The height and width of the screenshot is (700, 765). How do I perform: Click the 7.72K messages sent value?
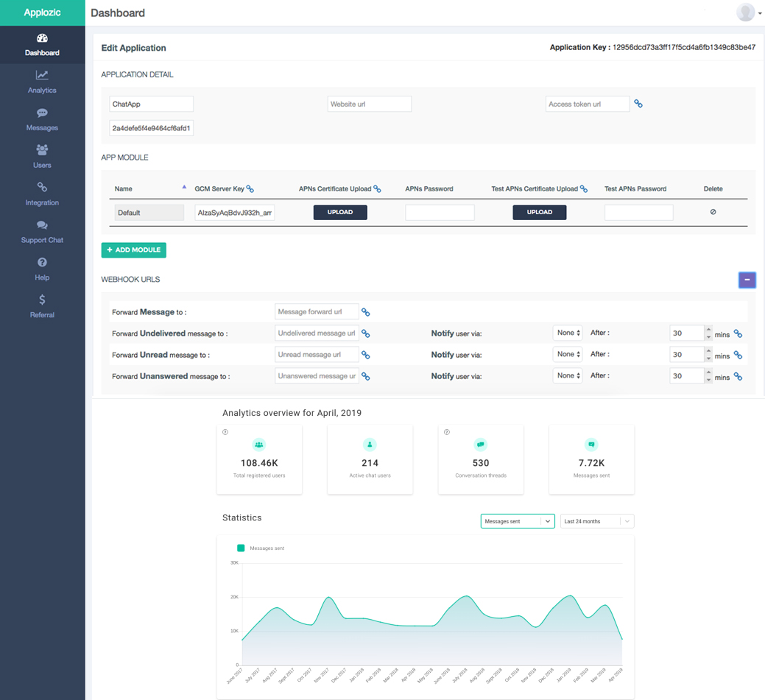(x=591, y=463)
